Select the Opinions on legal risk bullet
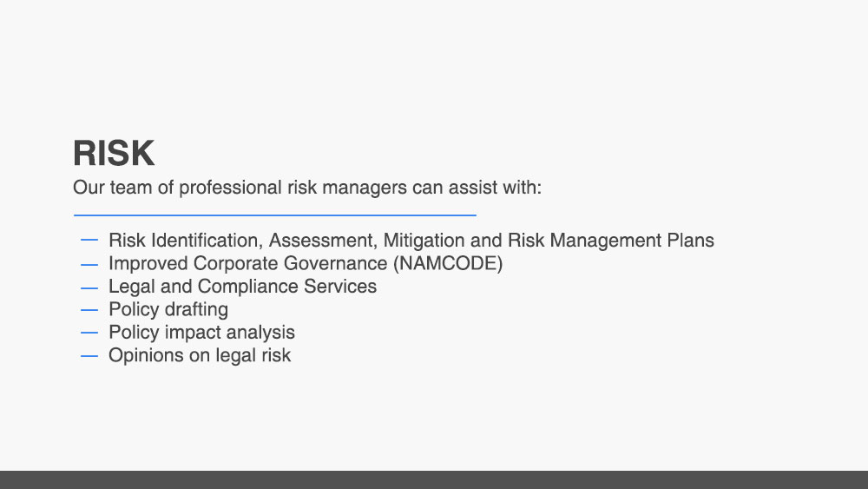Viewport: 868px width, 489px height. [200, 355]
